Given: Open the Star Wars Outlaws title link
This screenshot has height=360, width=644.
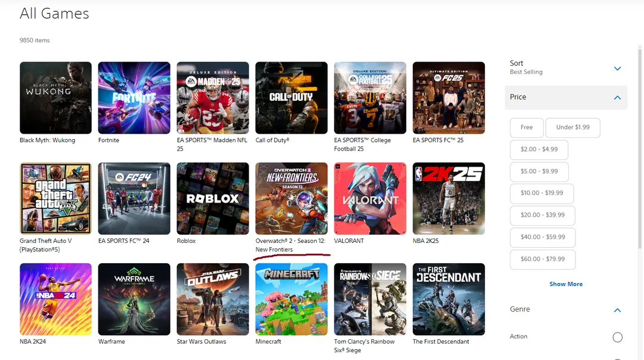Looking at the screenshot, I should (x=202, y=341).
